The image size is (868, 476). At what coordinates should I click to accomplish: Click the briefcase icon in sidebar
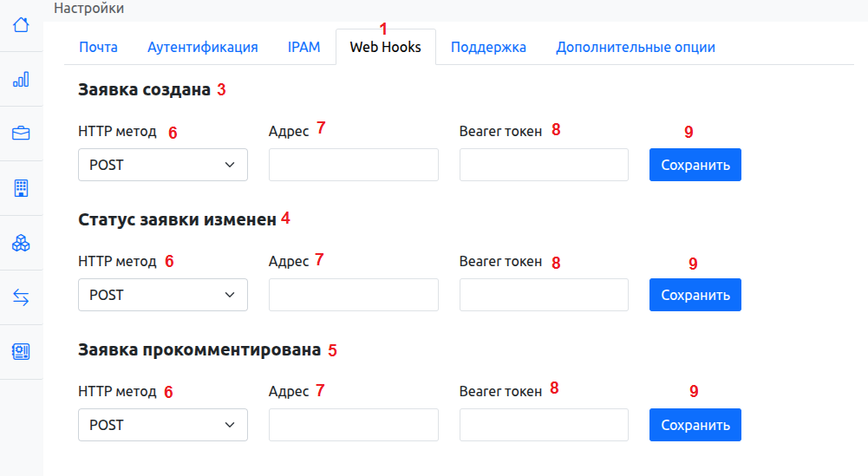(x=21, y=134)
